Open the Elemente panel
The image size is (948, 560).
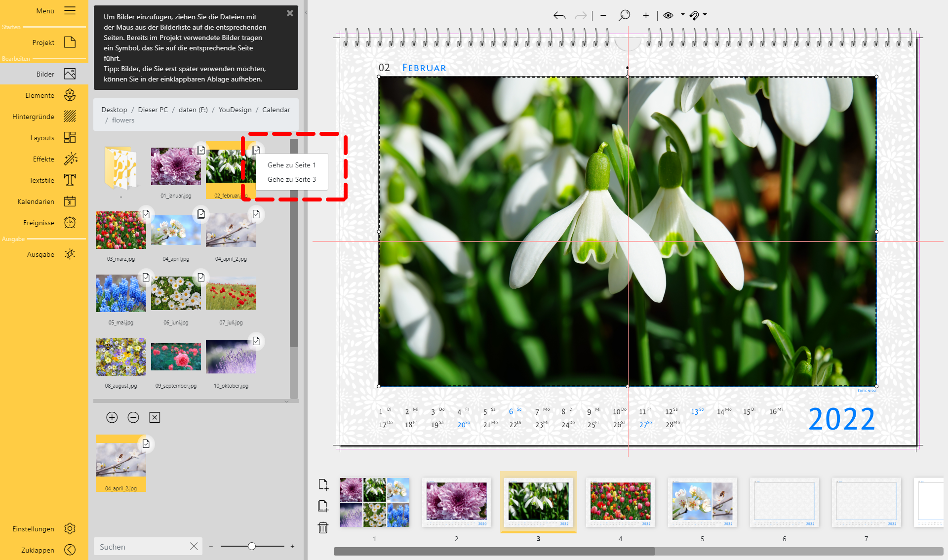pyautogui.click(x=70, y=95)
